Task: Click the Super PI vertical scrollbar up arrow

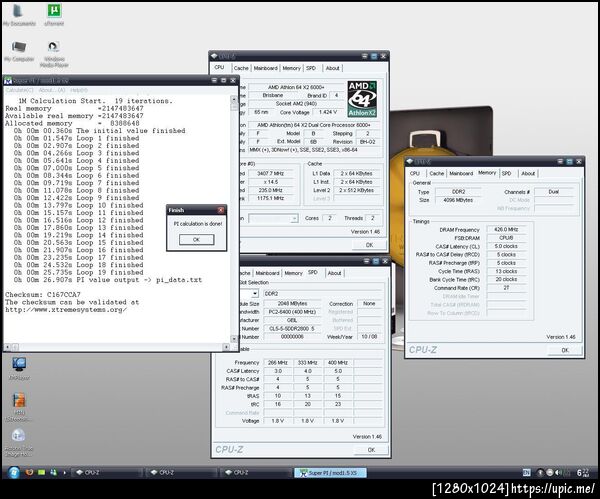Action: pos(234,99)
